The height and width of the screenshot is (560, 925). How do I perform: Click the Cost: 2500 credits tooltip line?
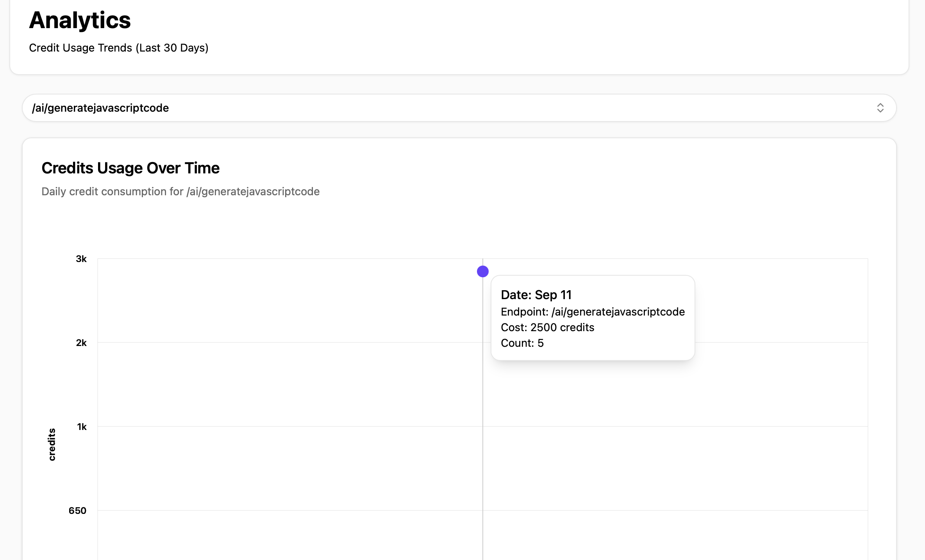point(547,327)
